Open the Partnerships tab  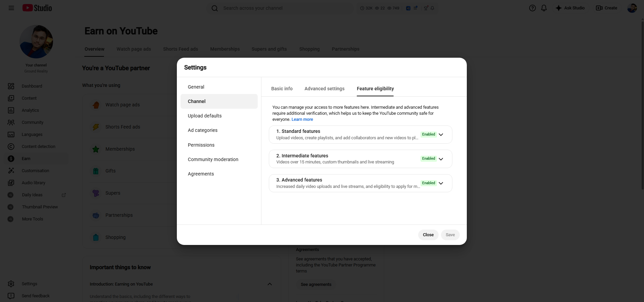point(346,49)
